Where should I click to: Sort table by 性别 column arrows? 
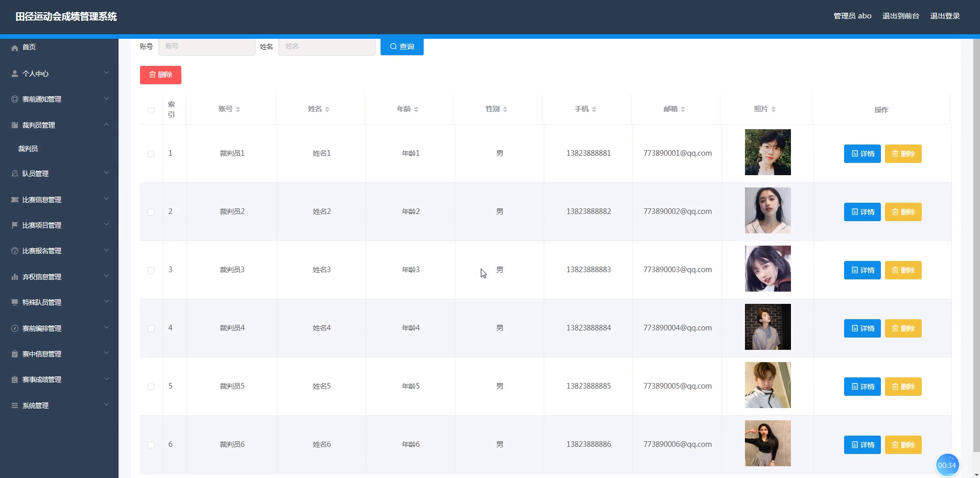click(x=505, y=109)
